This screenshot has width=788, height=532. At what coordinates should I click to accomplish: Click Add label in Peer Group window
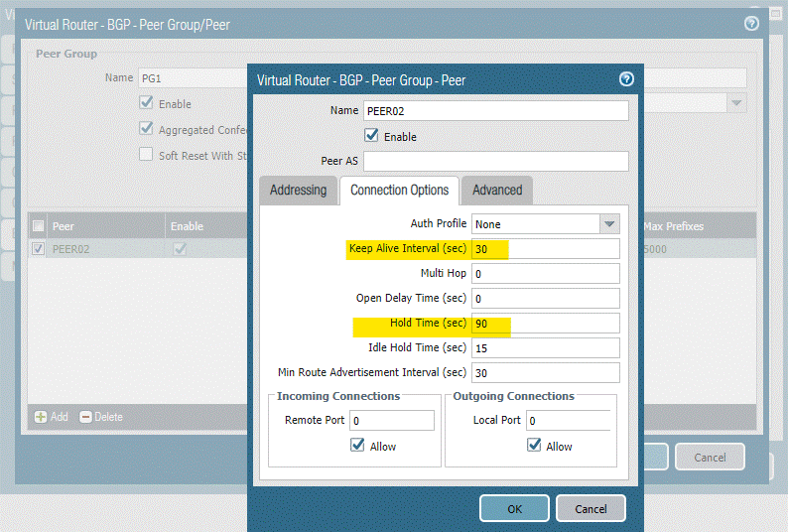pos(60,417)
